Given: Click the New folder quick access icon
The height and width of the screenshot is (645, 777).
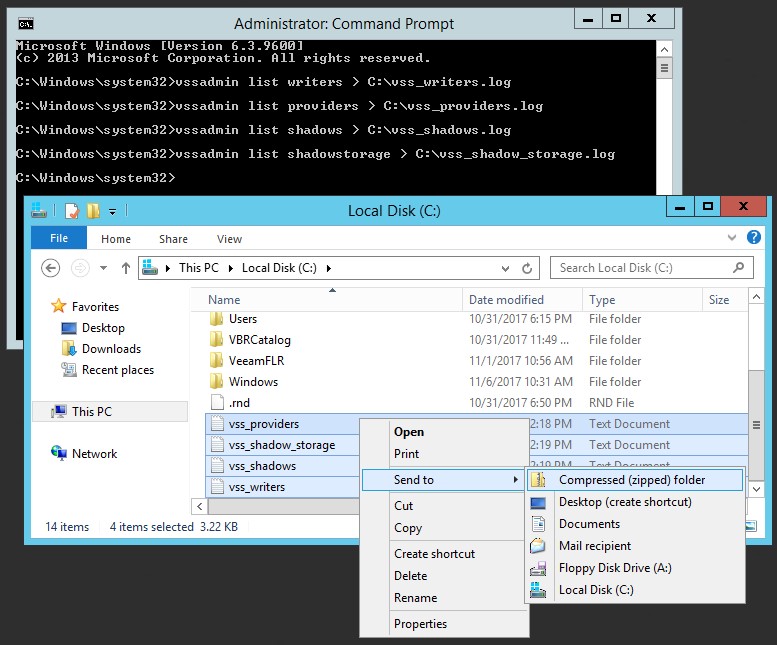Looking at the screenshot, I should click(93, 211).
